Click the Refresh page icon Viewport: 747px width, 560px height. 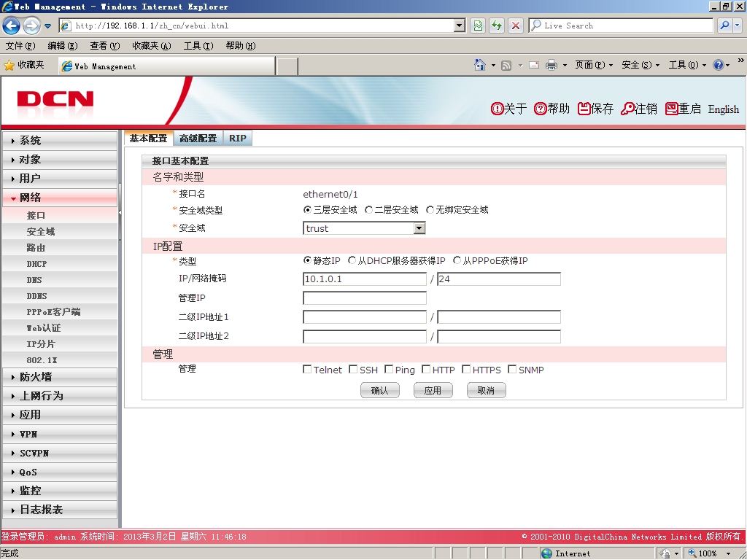pos(497,26)
